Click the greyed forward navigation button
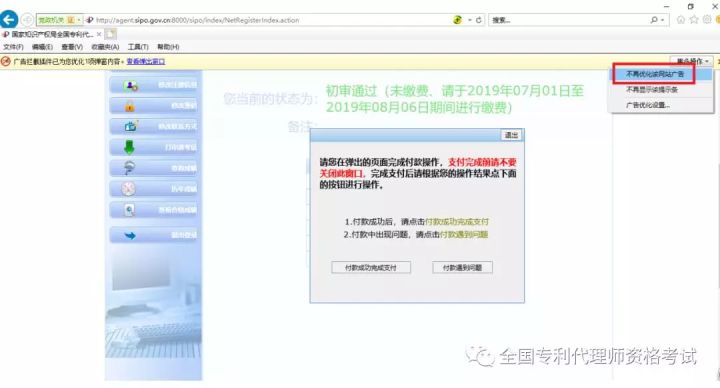The height and width of the screenshot is (388, 720). [x=27, y=20]
